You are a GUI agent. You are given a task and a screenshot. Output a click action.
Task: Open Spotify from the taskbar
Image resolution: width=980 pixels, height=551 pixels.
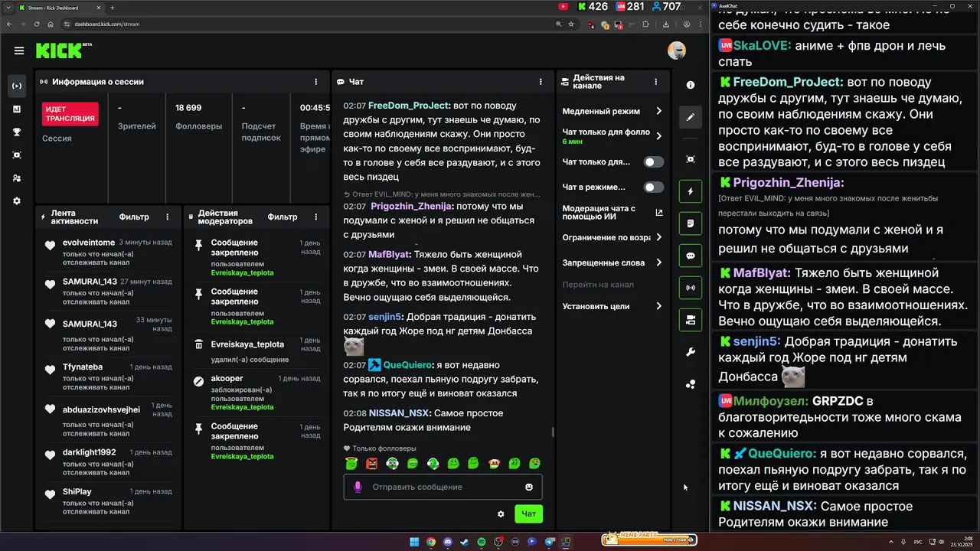tap(482, 542)
